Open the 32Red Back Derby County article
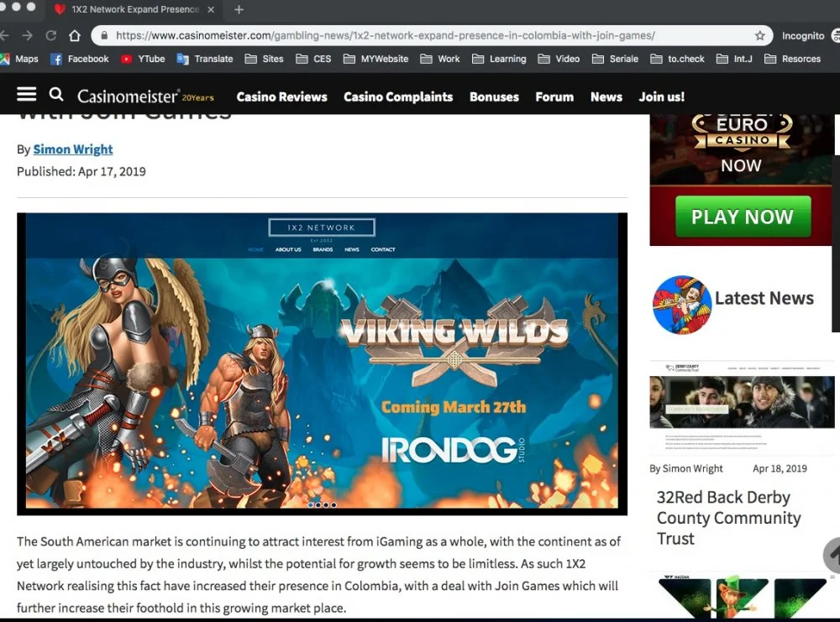 click(x=728, y=518)
